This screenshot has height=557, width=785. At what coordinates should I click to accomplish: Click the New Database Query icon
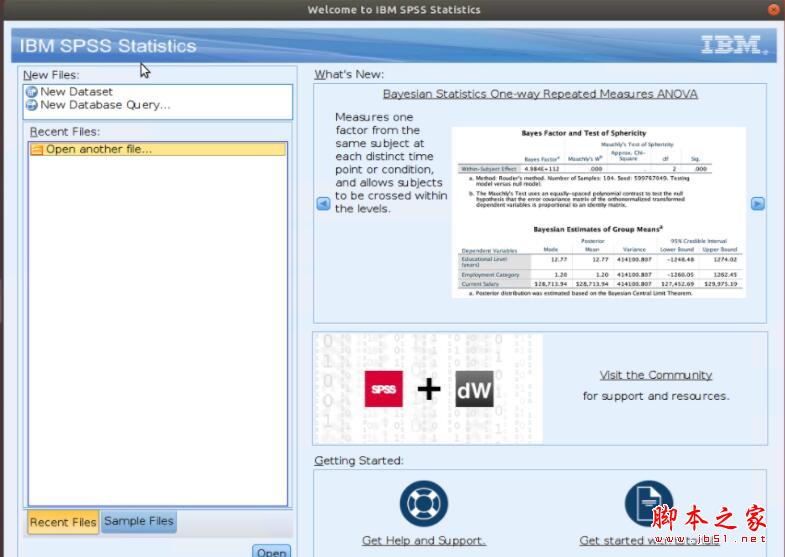coord(32,105)
